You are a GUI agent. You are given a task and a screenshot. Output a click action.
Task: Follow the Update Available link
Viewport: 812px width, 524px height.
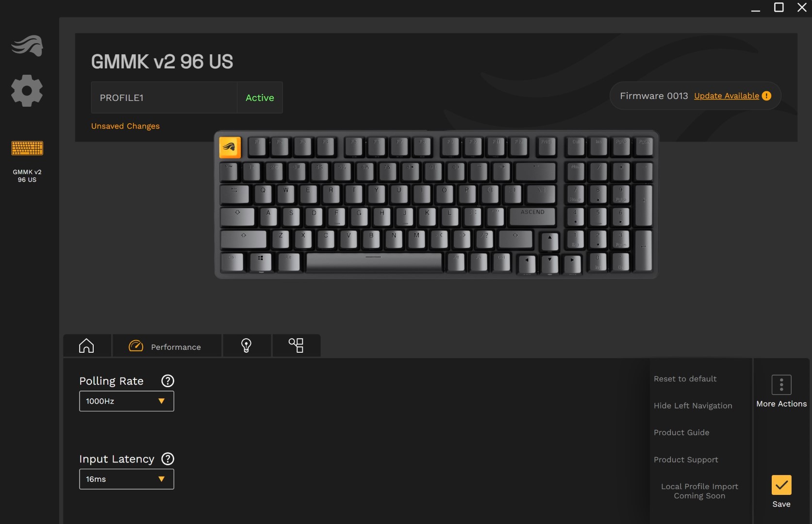pyautogui.click(x=727, y=96)
